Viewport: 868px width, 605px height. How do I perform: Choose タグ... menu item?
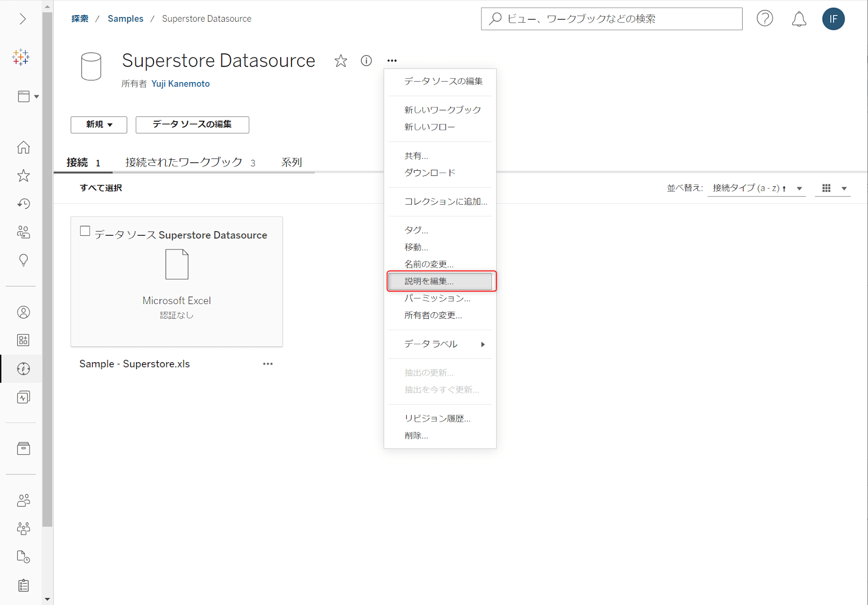click(x=440, y=230)
